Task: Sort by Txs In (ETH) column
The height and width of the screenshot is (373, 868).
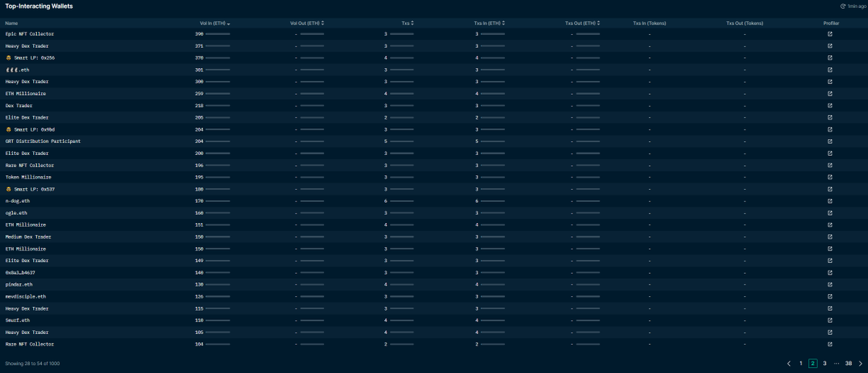Action: tap(489, 23)
